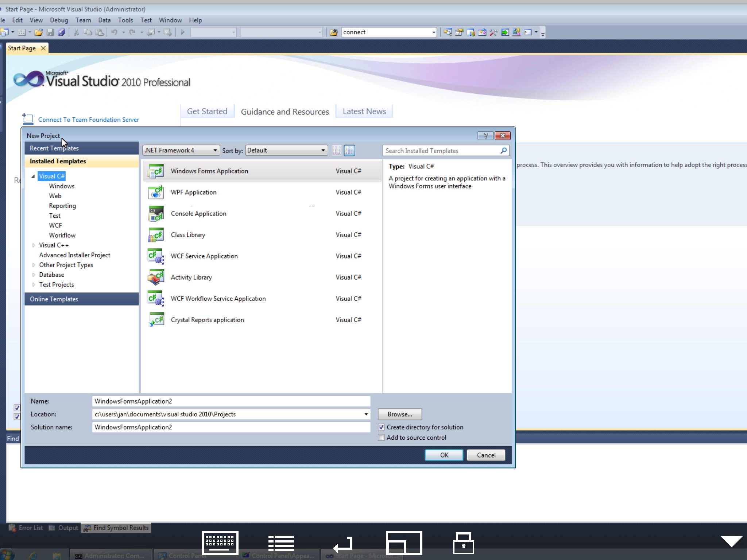This screenshot has height=560, width=747.
Task: Open Solution Explorer from the toolbar icon
Action: 448,32
